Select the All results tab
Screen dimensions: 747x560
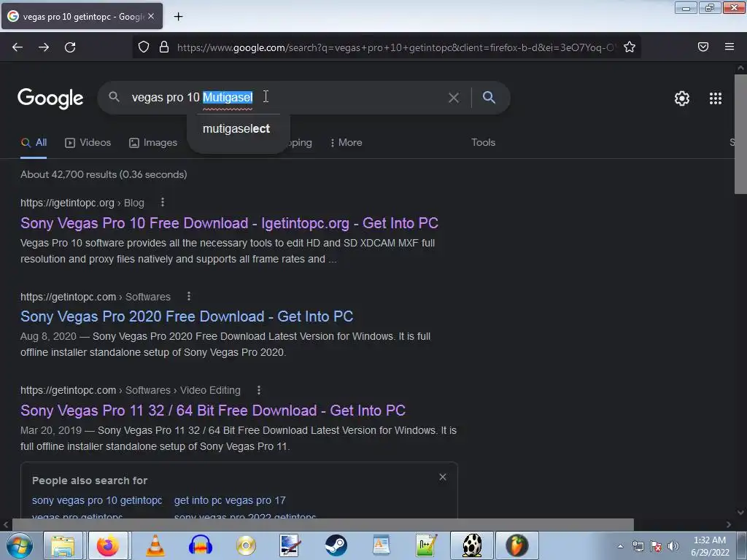tap(34, 142)
